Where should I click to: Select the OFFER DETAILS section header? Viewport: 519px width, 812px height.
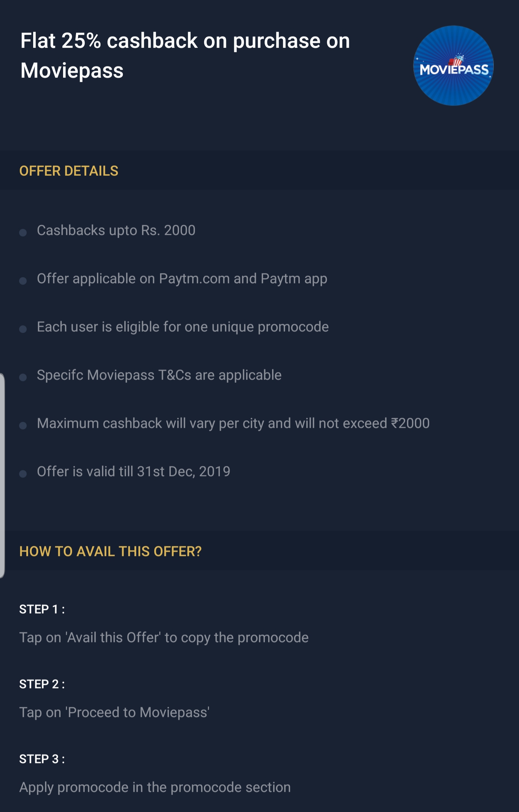(69, 171)
